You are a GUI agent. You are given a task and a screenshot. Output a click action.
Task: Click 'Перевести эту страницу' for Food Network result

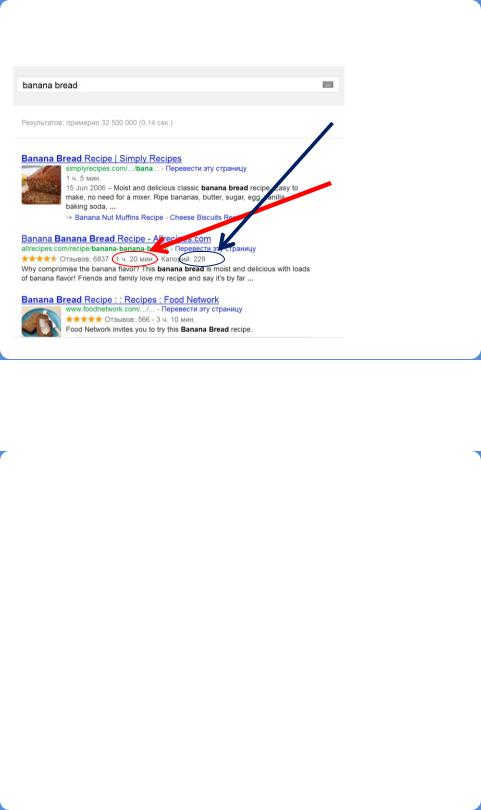[x=202, y=309]
